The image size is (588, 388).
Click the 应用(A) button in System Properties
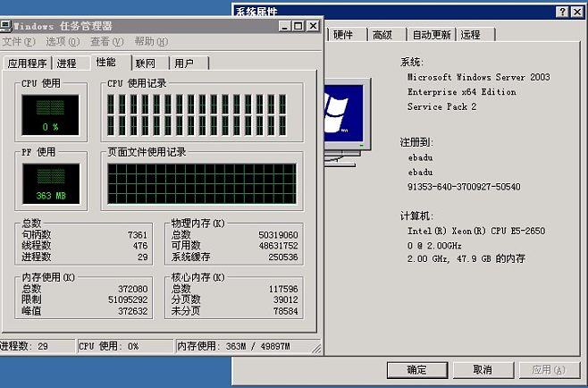[x=549, y=370]
